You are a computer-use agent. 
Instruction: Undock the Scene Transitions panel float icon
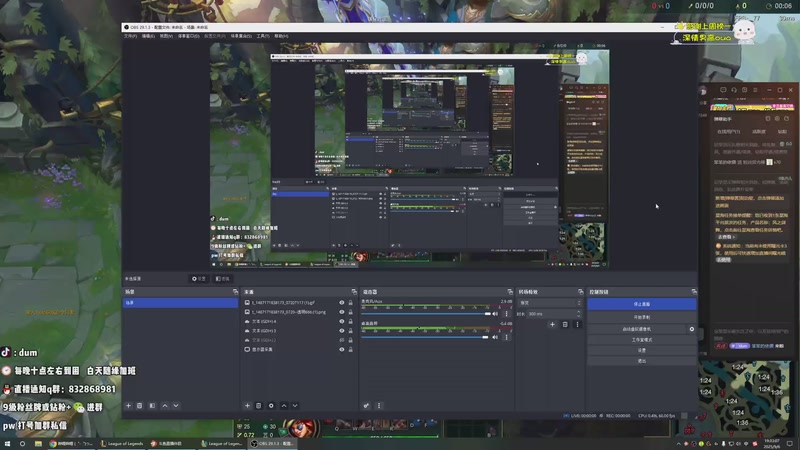[x=580, y=292]
